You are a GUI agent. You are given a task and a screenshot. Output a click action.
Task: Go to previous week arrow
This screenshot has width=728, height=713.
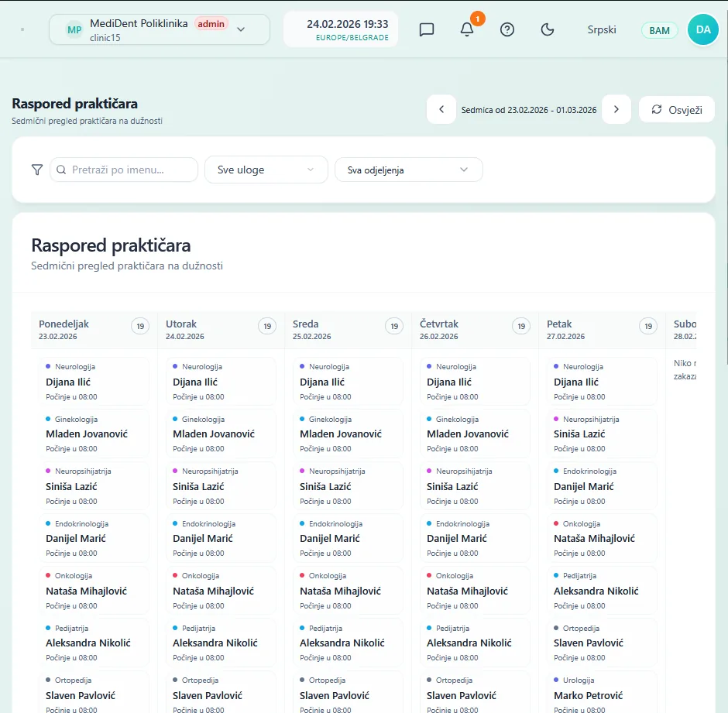pyautogui.click(x=441, y=110)
